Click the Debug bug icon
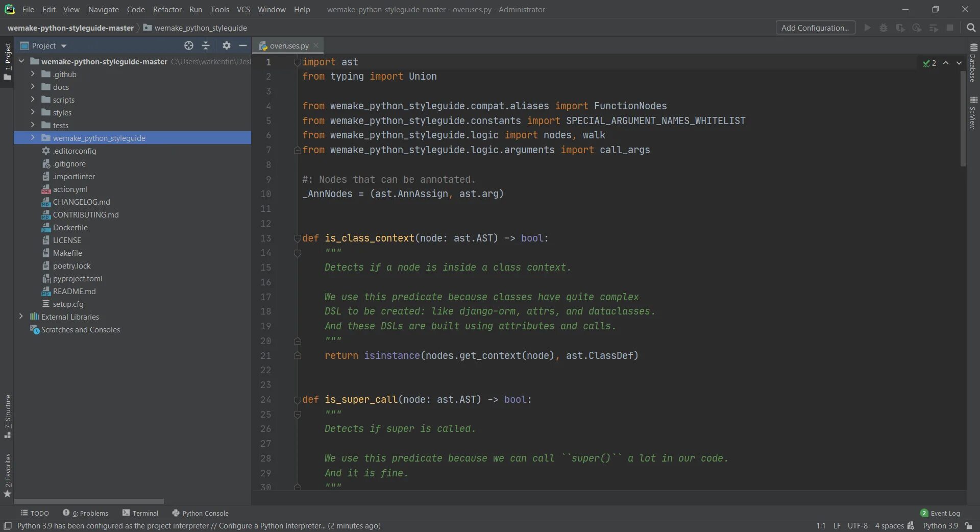 pos(884,28)
